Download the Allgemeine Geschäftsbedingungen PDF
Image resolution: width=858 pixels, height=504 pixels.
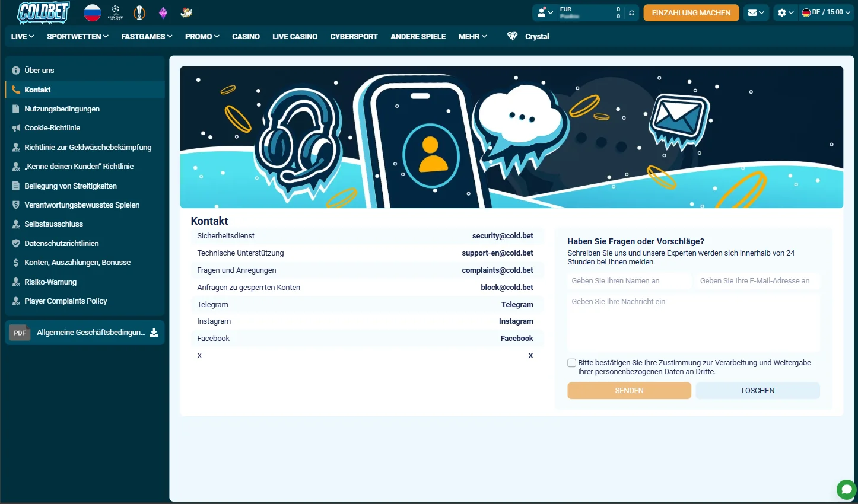click(85, 333)
